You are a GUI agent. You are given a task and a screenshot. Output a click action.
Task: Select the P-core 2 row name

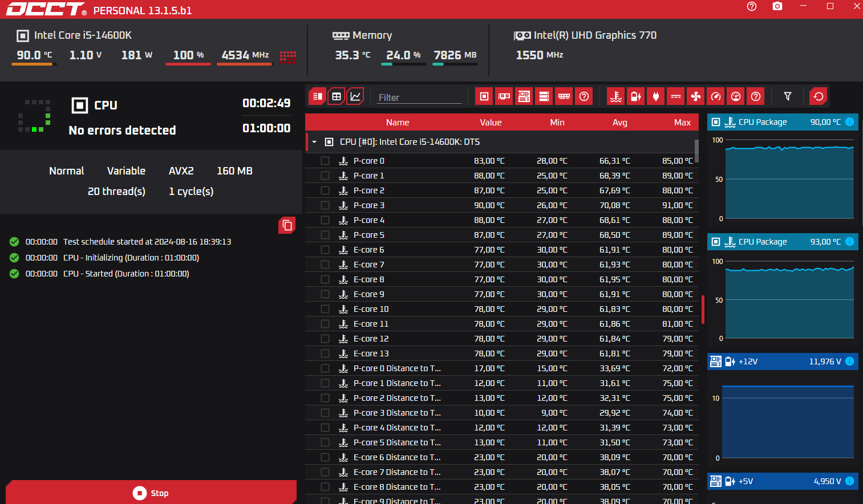pos(368,190)
